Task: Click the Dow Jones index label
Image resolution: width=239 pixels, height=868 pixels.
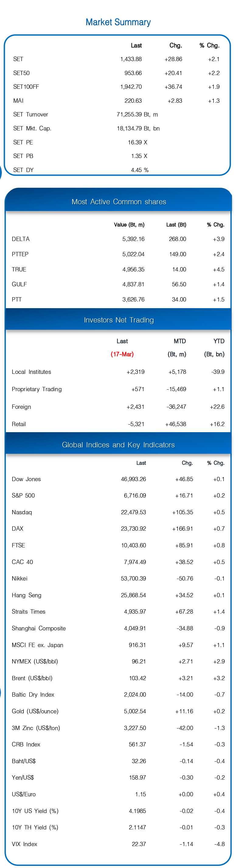Action: tap(26, 479)
